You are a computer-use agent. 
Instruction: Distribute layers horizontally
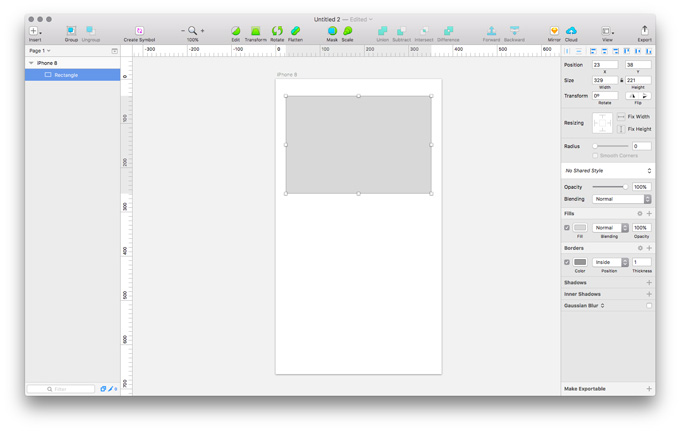coord(567,51)
